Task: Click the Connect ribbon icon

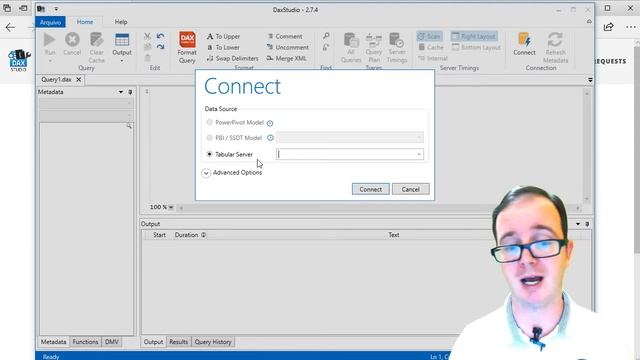Action: 524,41
